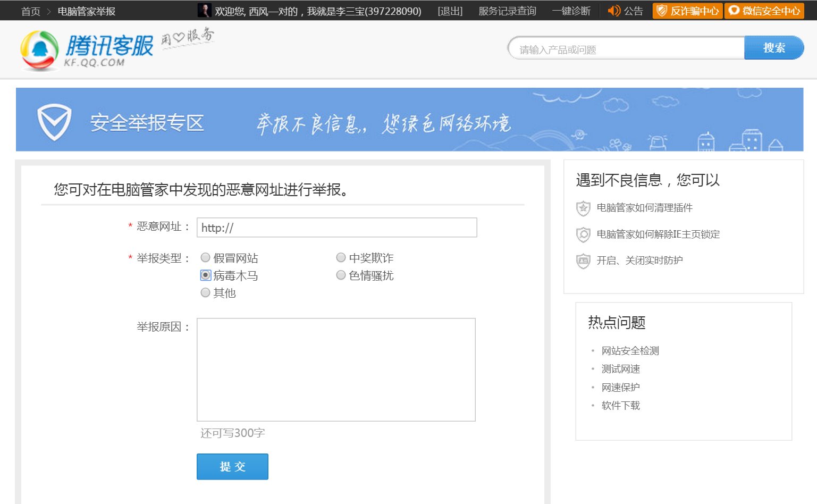Click the 恶意网址 URL input field

pyautogui.click(x=336, y=227)
